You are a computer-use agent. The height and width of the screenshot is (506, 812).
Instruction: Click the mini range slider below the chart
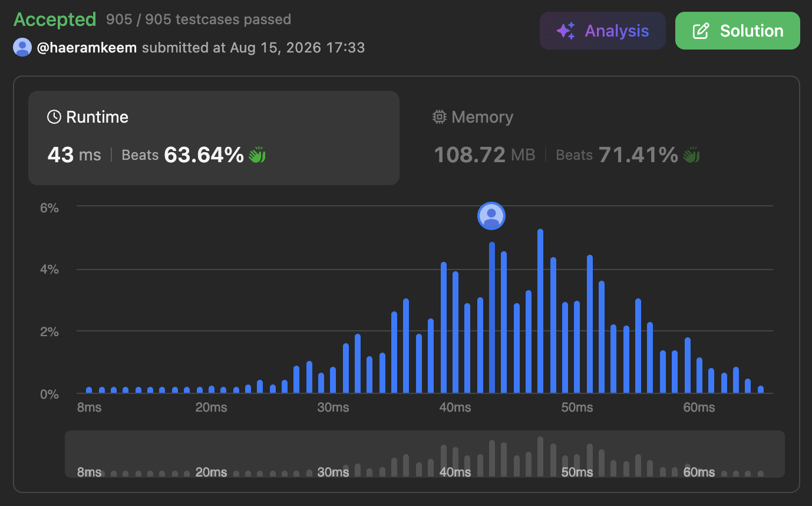424,454
